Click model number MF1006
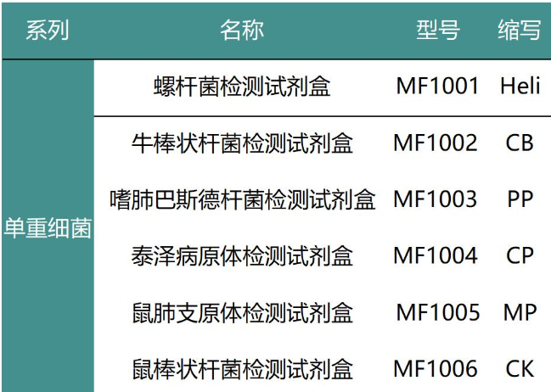 pyautogui.click(x=435, y=368)
